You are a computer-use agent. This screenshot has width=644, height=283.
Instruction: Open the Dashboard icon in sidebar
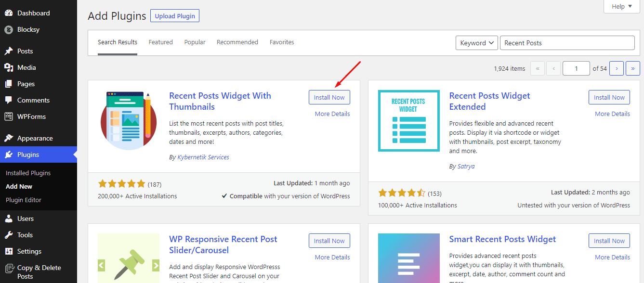click(9, 13)
